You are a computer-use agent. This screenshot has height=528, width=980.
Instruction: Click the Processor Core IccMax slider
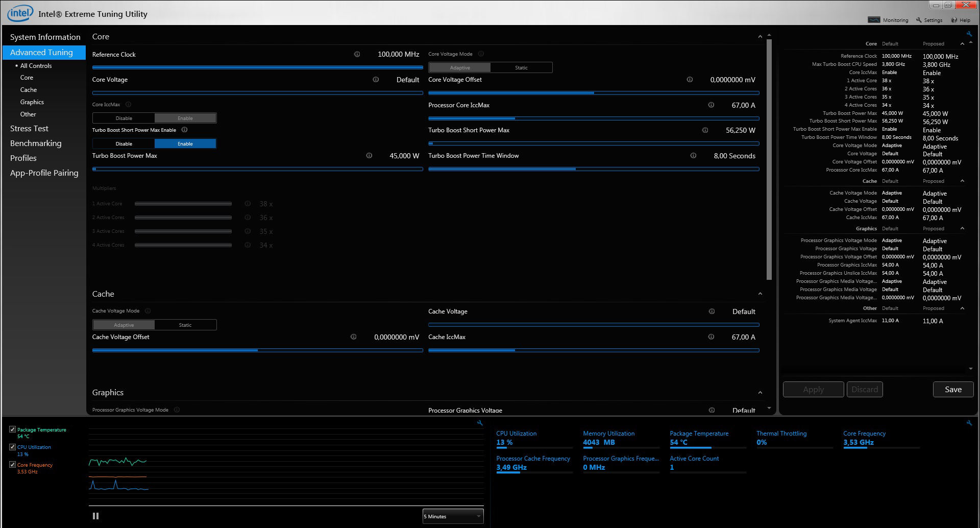(594, 118)
